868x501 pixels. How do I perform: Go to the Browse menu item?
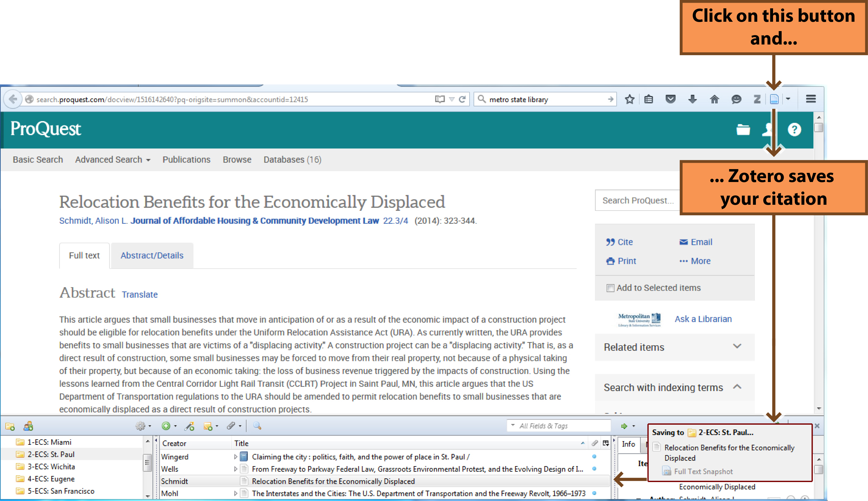tap(237, 160)
